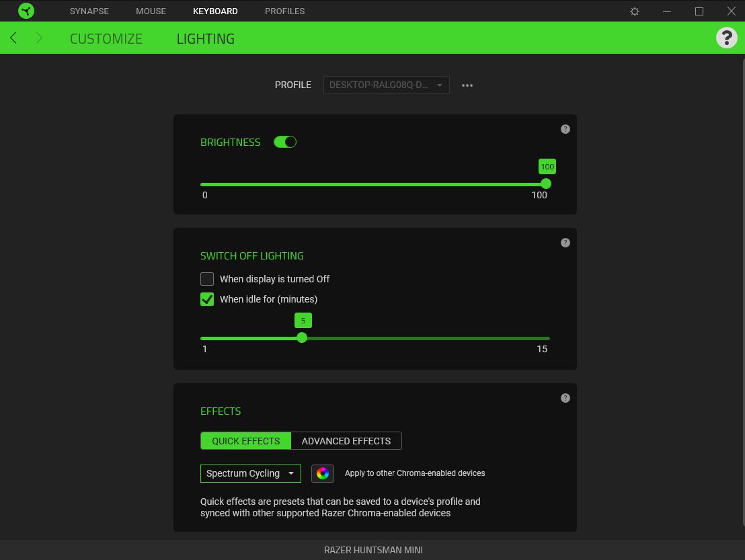Screen dimensions: 745x560
Task: Open settings with the gear icon
Action: 634,11
